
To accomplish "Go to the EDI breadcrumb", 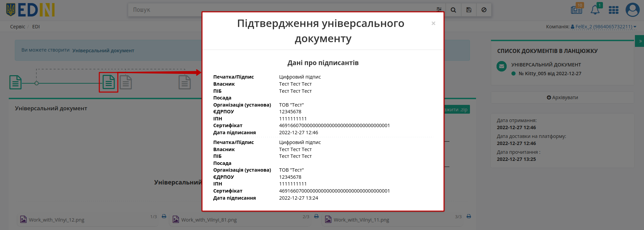I will pyautogui.click(x=36, y=27).
